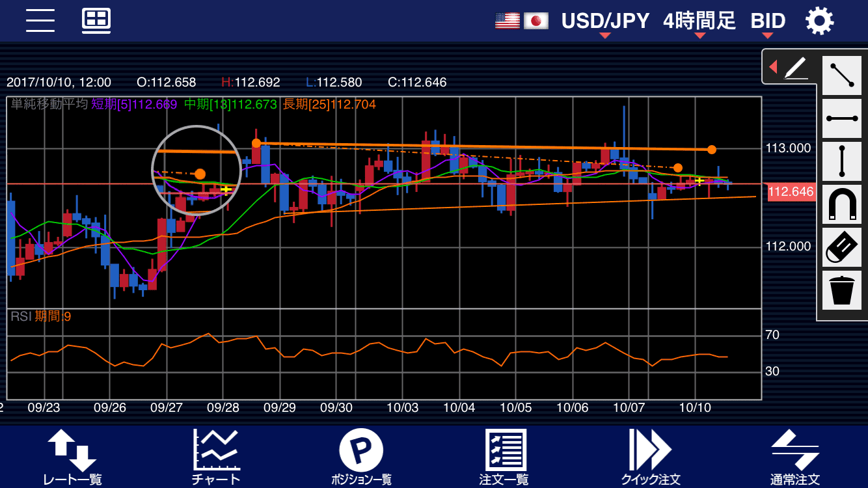Tap the RSI 70 level label
Screen dimensions: 868x488
[x=772, y=335]
